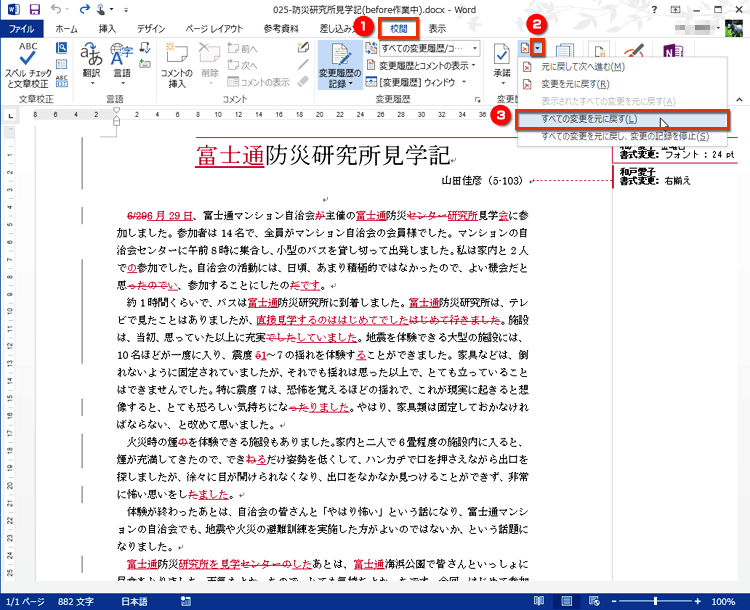The image size is (750, 610).
Task: Open the research/define lookup icon
Action: [x=62, y=48]
